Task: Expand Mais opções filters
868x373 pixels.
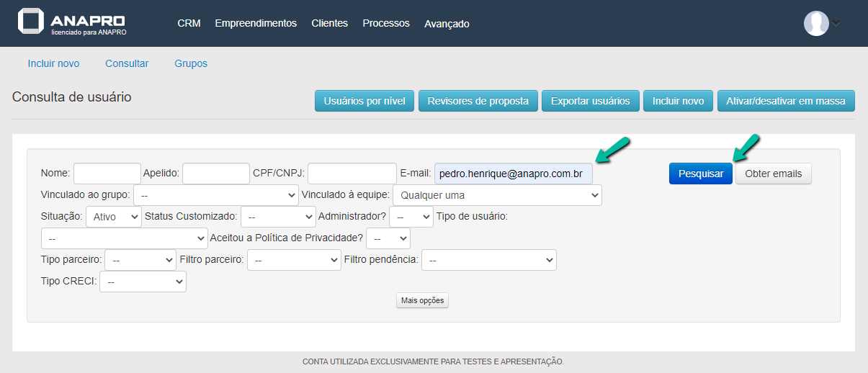Action: [422, 300]
